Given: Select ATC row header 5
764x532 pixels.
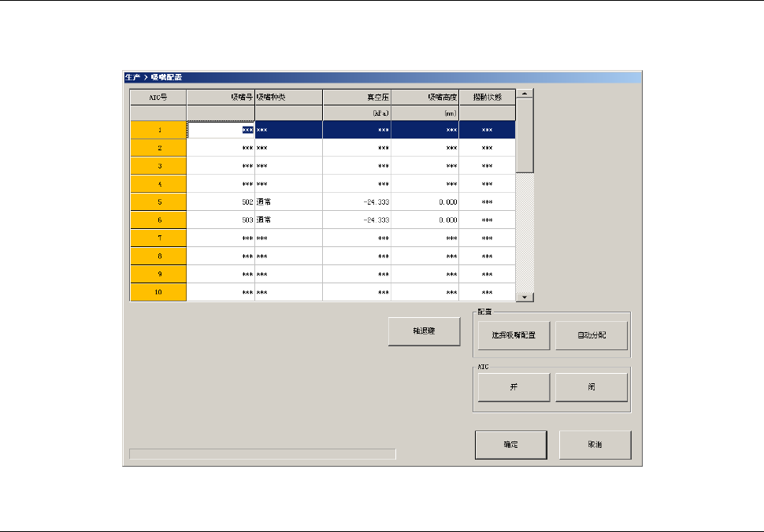Looking at the screenshot, I should (158, 202).
